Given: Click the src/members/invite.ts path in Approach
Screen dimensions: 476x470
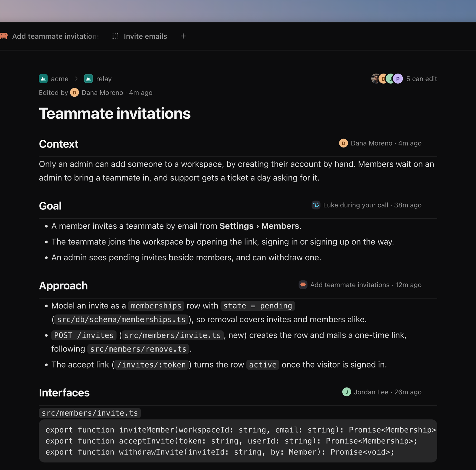Looking at the screenshot, I should pyautogui.click(x=173, y=335).
